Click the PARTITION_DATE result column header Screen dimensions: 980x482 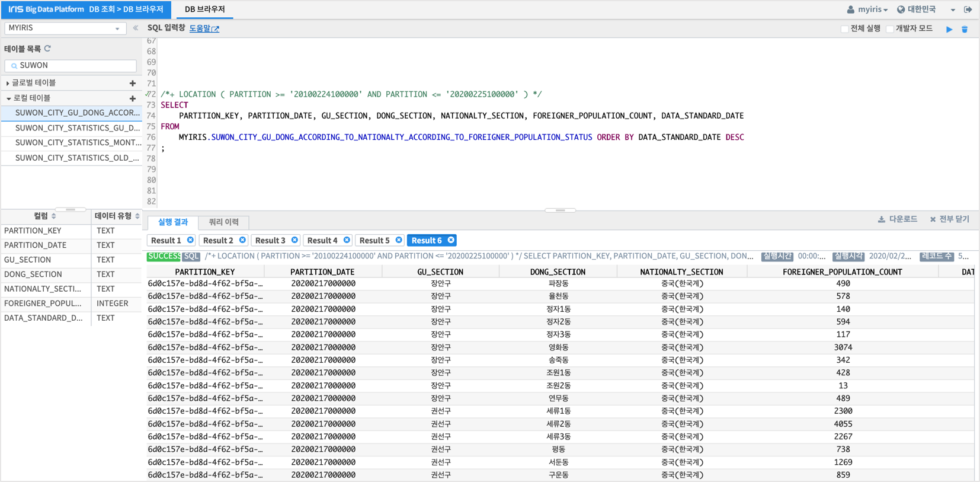point(323,272)
